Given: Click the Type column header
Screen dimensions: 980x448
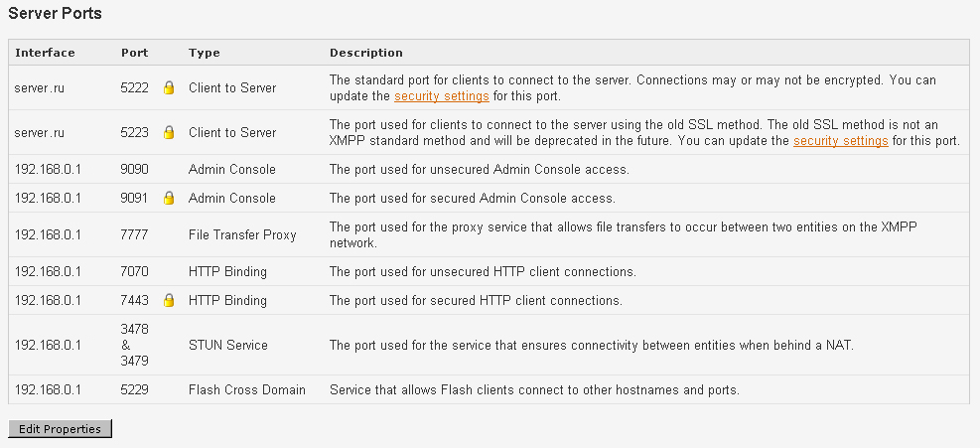Looking at the screenshot, I should click(x=205, y=53).
